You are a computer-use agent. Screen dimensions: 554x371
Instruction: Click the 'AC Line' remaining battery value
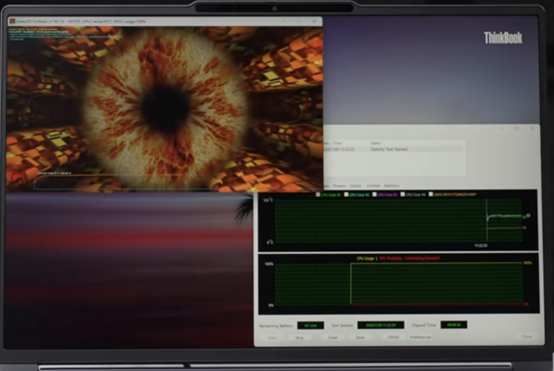pyautogui.click(x=311, y=325)
